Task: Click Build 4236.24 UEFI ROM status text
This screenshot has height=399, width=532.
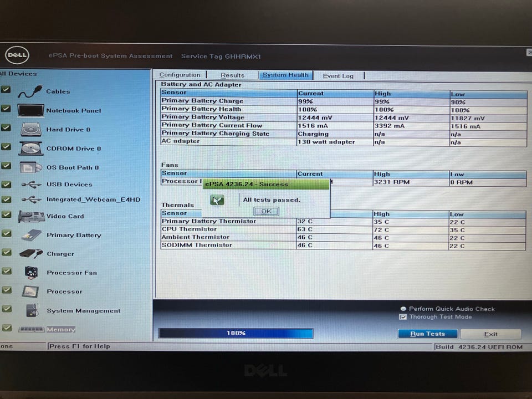Action: click(479, 347)
